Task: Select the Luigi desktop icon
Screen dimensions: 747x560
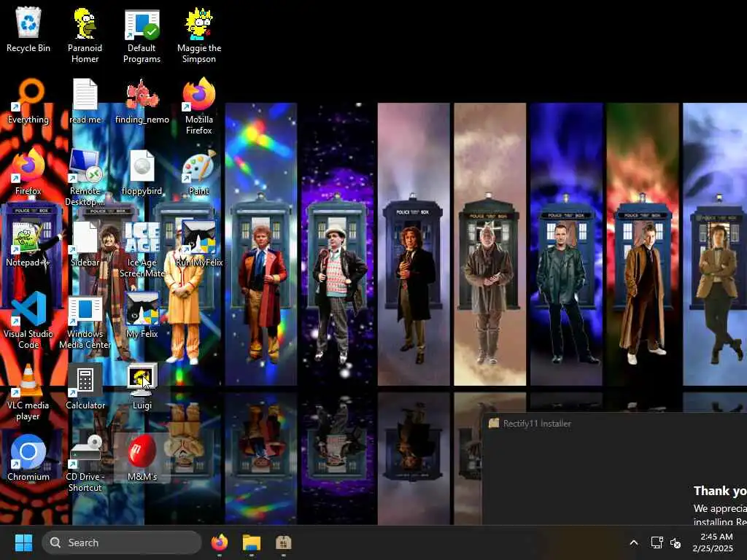Action: 142,388
